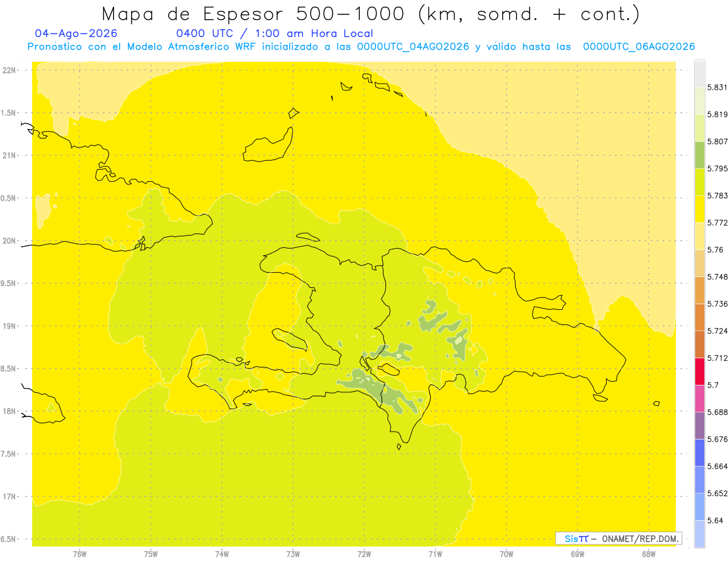Click the legend value 5.712

718,358
